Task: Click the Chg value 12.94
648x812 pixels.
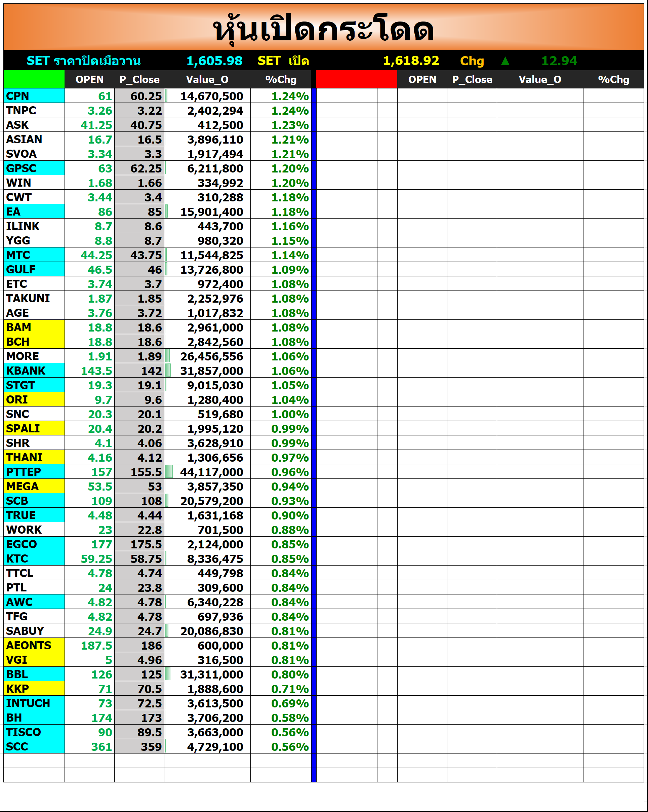Action: click(x=559, y=61)
